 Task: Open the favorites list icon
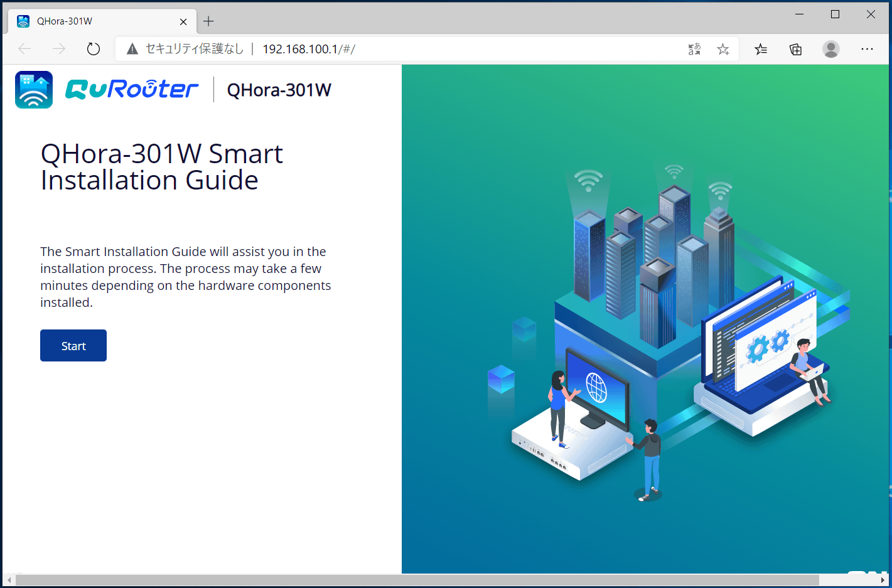click(761, 49)
